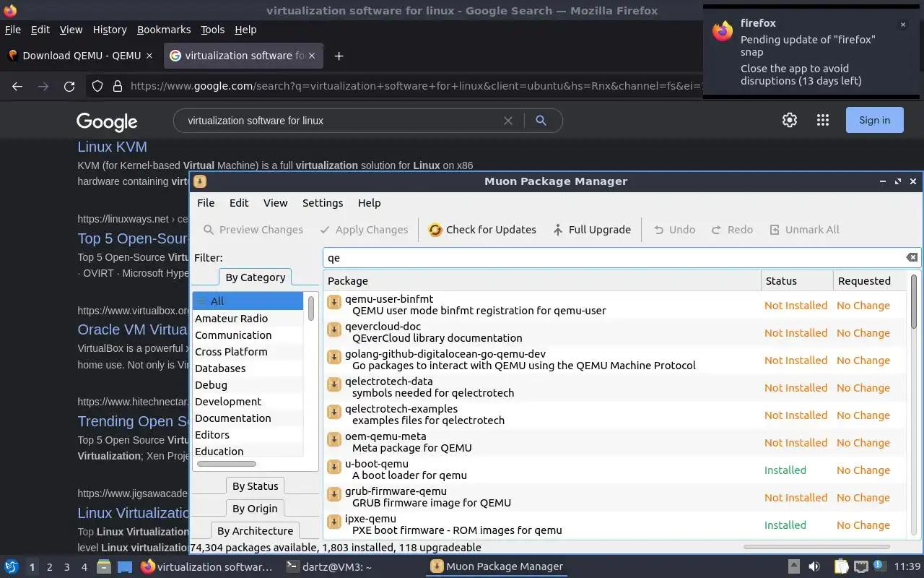Open the Google apps grid
The image size is (924, 578).
coord(823,121)
